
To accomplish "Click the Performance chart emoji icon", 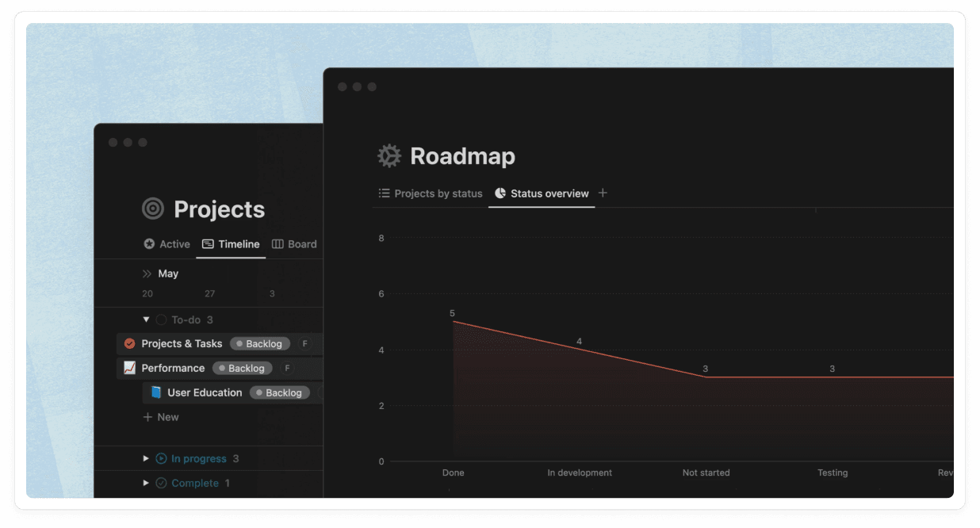I will coord(130,368).
